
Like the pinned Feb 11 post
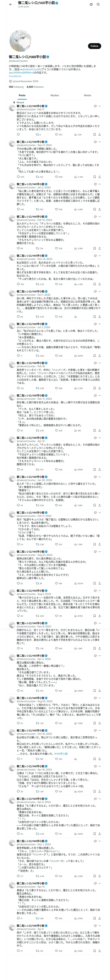56,134
